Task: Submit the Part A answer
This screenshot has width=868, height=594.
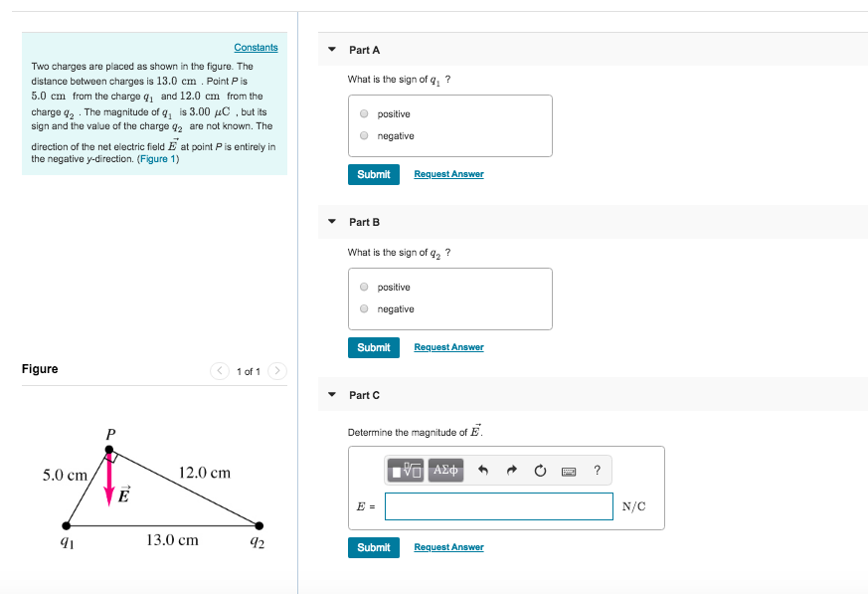Action: tap(374, 174)
